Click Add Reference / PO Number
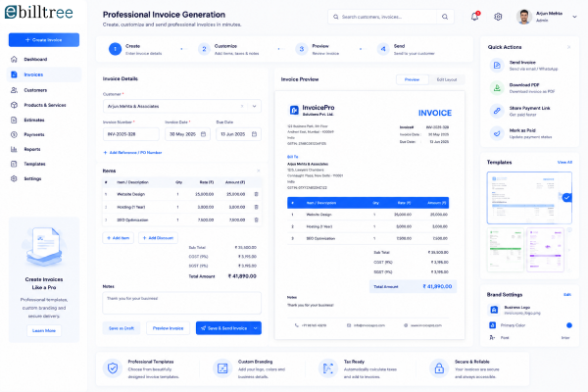This screenshot has height=392, width=588. coord(132,152)
